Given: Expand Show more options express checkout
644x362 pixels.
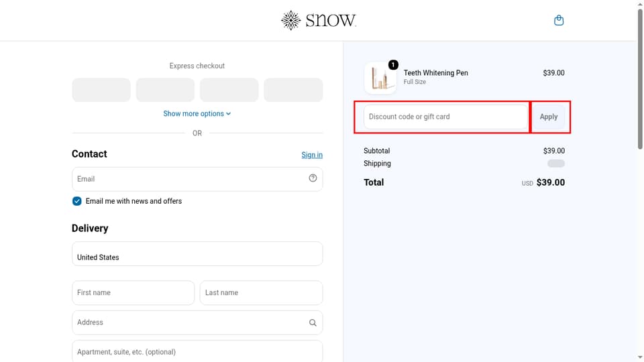Looking at the screenshot, I should coord(197,114).
